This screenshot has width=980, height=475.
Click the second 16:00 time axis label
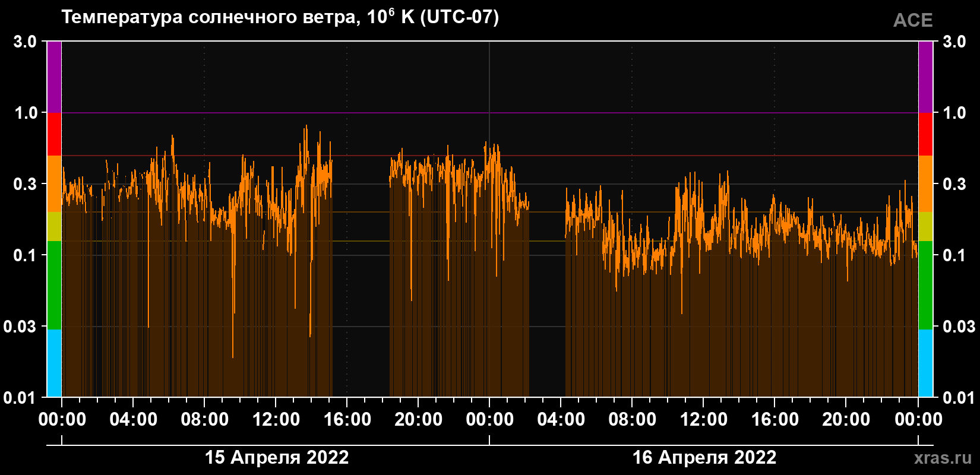[775, 420]
